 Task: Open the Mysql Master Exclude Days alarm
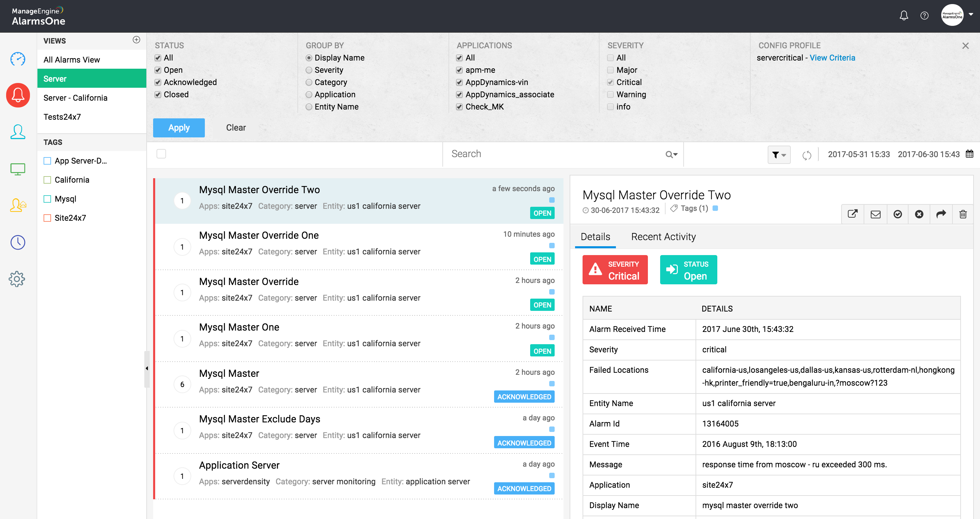pos(358,430)
